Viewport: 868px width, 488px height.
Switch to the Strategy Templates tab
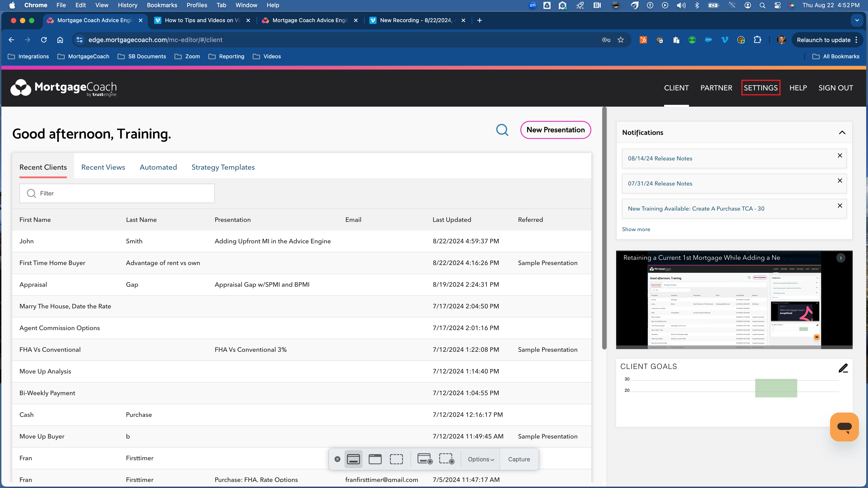click(x=223, y=167)
